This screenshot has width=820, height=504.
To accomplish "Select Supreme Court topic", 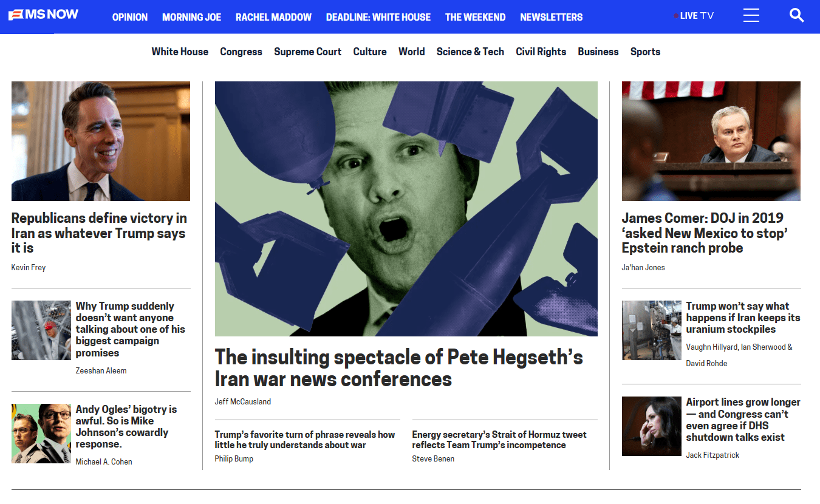I will tap(307, 52).
